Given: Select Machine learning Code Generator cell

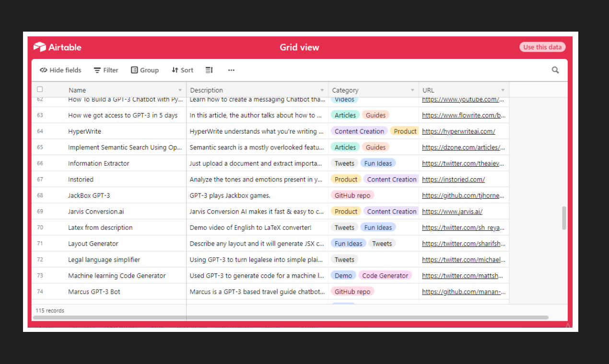Looking at the screenshot, I should (x=125, y=275).
